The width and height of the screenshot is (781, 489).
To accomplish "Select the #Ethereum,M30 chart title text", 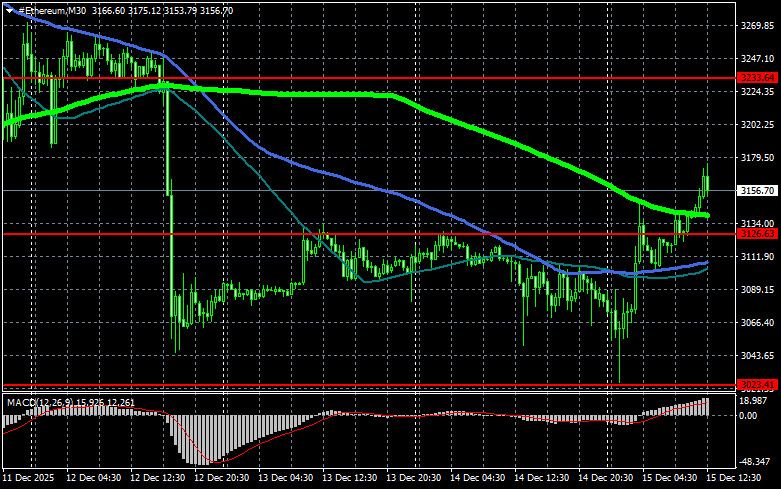I will point(52,10).
